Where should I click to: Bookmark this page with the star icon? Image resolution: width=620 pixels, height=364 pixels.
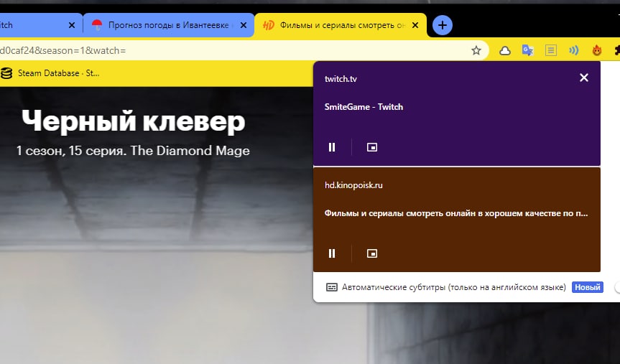click(476, 50)
